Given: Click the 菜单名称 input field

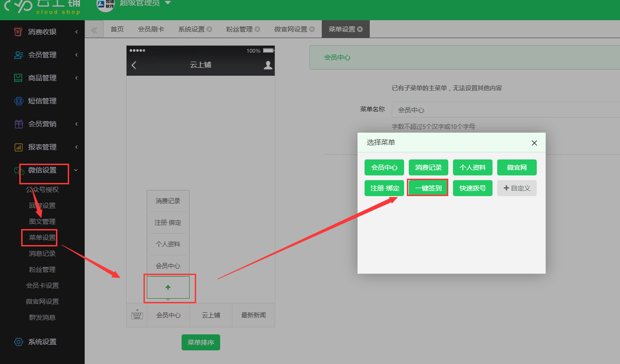Looking at the screenshot, I should 506,110.
